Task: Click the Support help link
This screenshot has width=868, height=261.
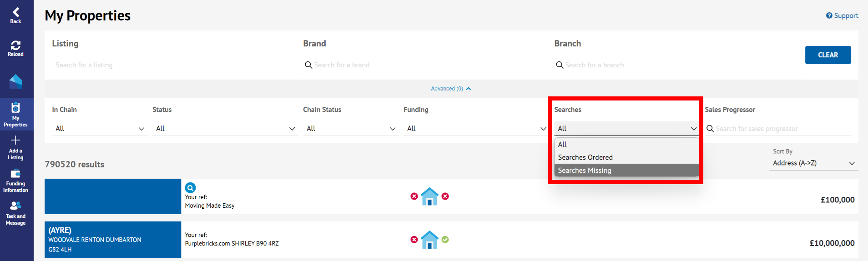Action: 842,15
